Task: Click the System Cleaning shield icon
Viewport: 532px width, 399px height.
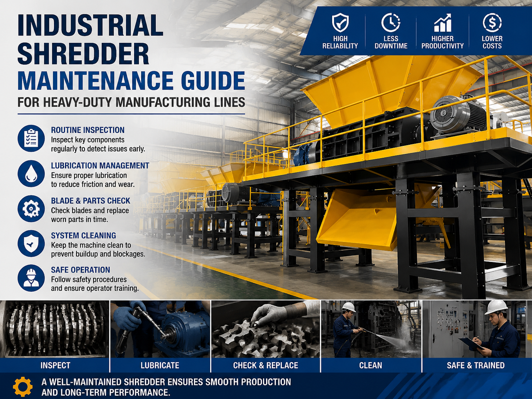Action: 31,244
